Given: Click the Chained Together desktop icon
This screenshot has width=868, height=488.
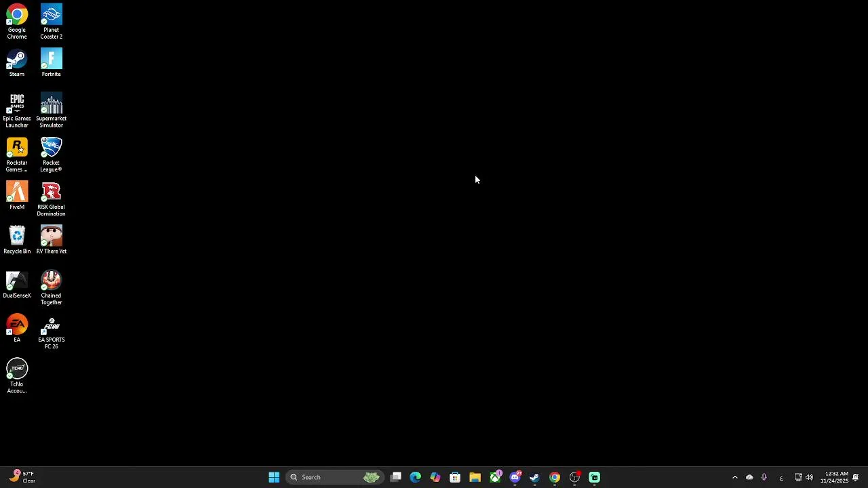Looking at the screenshot, I should [51, 287].
